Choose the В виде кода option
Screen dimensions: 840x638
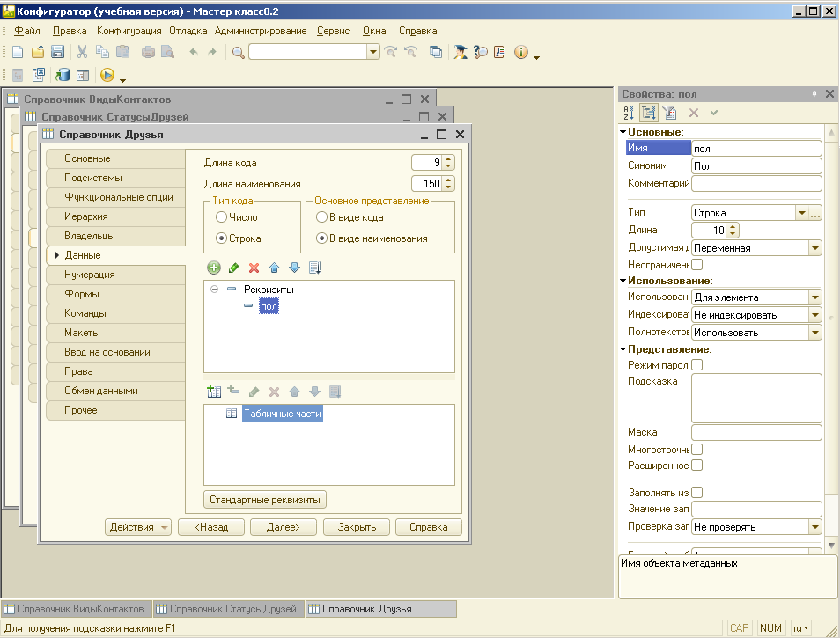tap(322, 217)
